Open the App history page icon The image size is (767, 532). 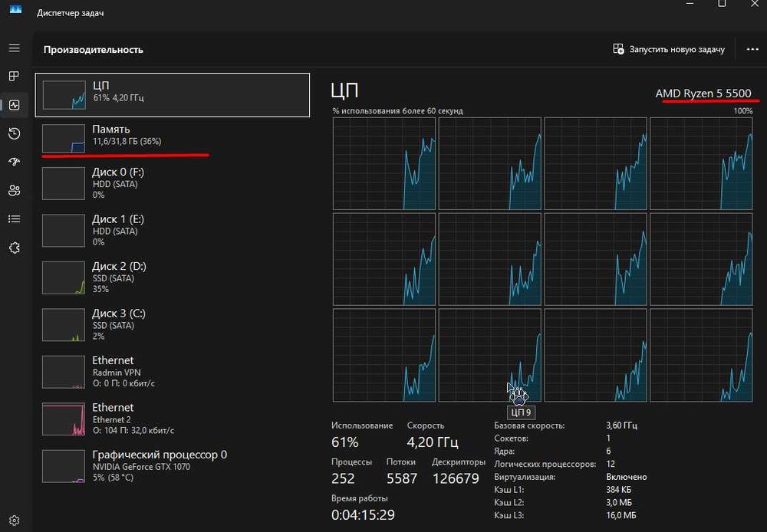tap(14, 133)
